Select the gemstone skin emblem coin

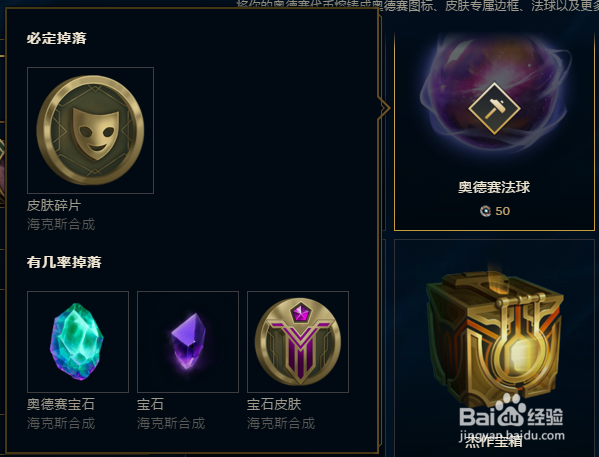tap(298, 342)
